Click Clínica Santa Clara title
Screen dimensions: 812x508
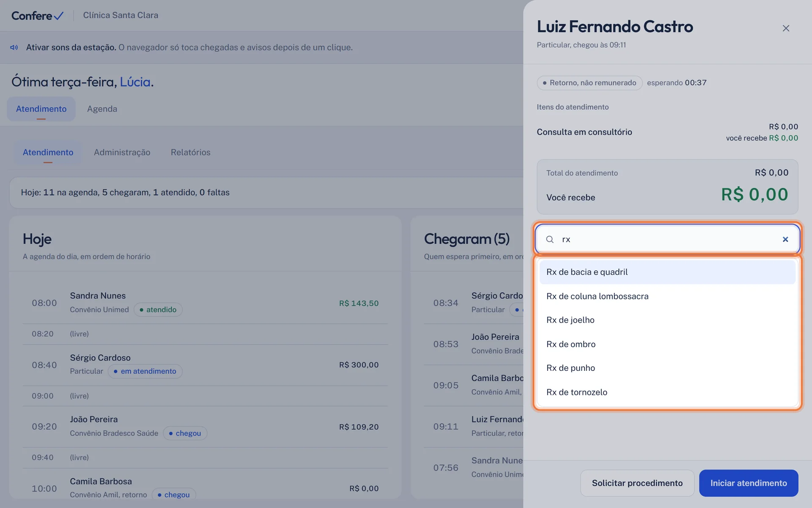click(x=121, y=15)
